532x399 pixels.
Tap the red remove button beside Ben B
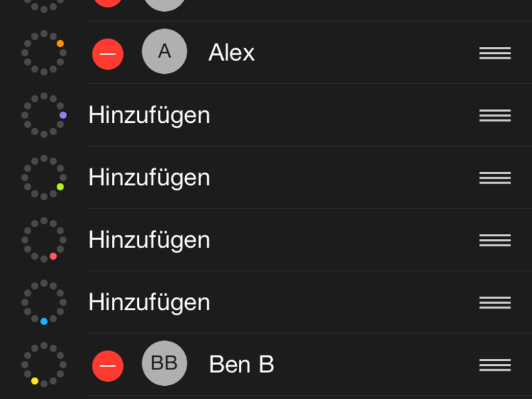coord(108,366)
